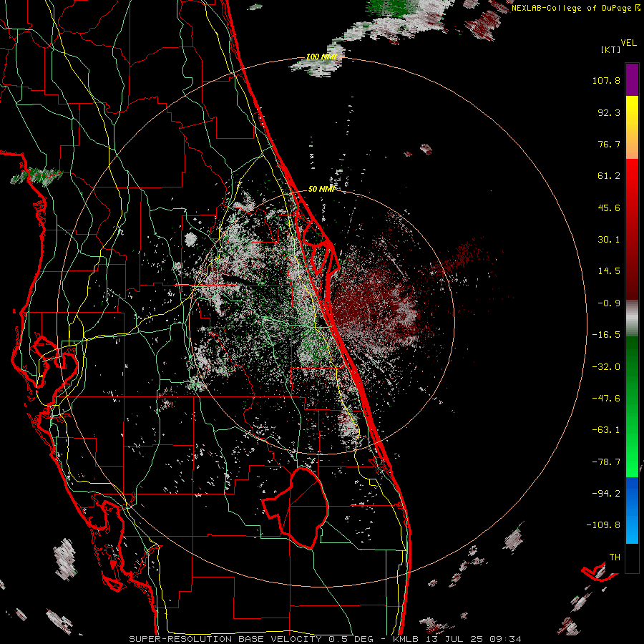Click the -63.1 legend value
The height and width of the screenshot is (644, 644).
(x=606, y=430)
